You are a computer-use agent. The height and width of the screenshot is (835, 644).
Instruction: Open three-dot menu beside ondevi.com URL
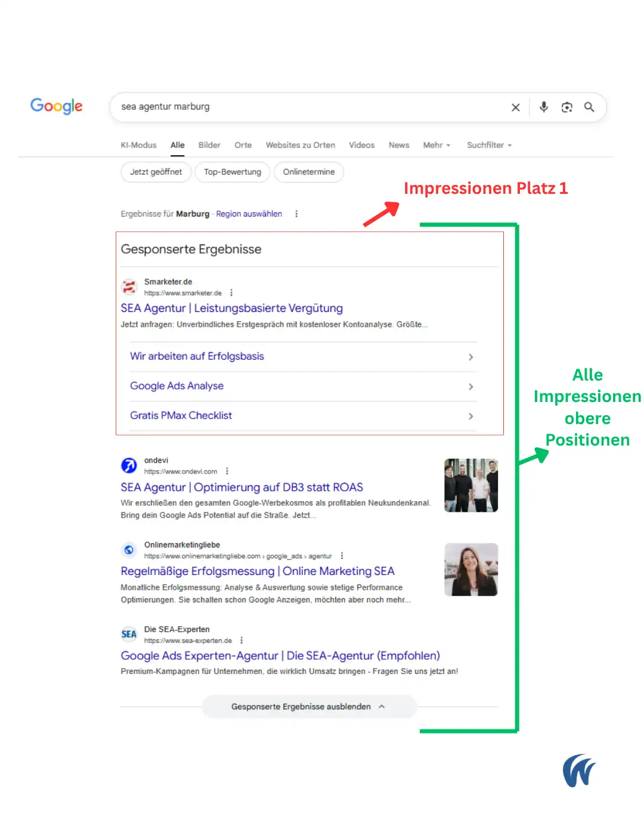[x=227, y=471]
